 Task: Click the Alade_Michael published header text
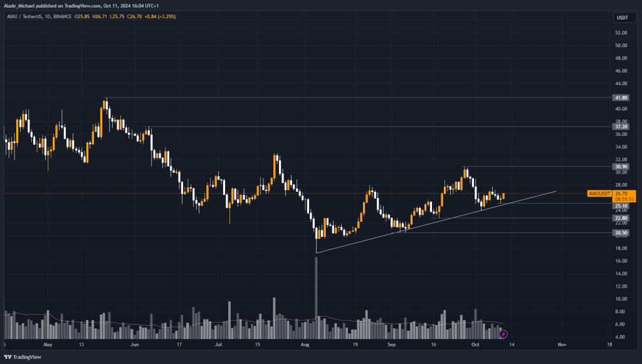click(x=81, y=6)
